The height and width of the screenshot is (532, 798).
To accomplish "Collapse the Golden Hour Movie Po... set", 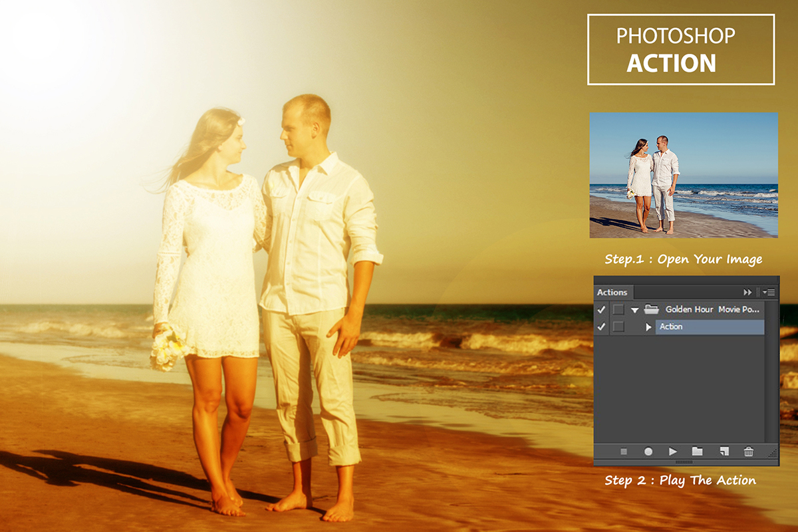I will [x=635, y=310].
